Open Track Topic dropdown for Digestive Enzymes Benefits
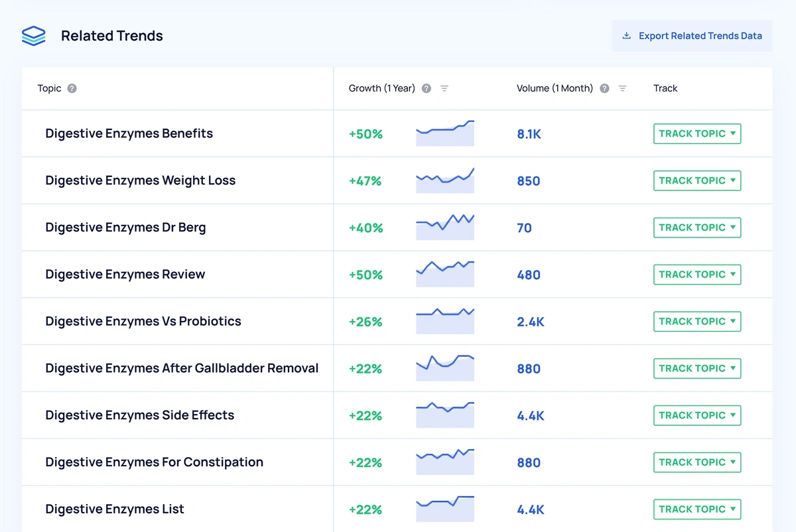This screenshot has height=532, width=796. coord(697,133)
